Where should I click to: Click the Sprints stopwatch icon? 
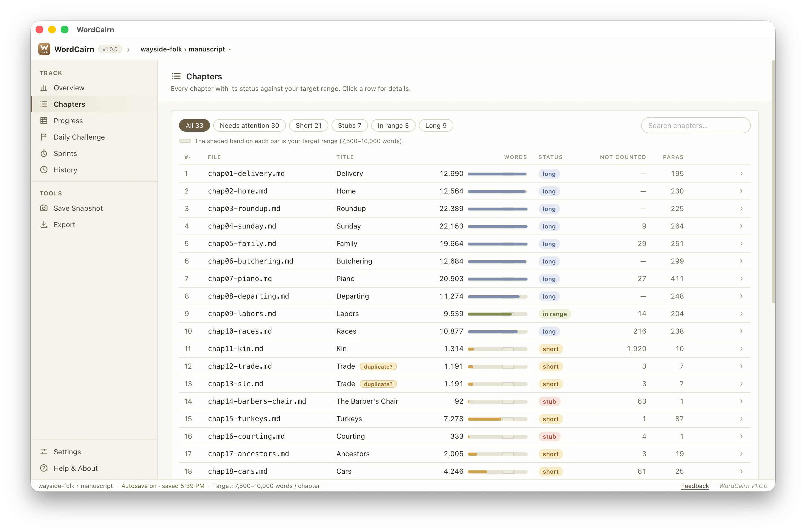pyautogui.click(x=44, y=153)
